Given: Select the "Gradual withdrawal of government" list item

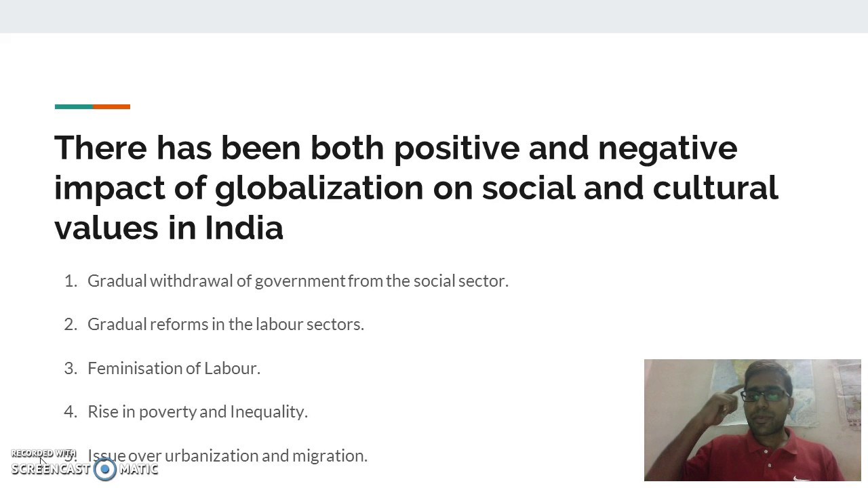Looking at the screenshot, I should click(x=298, y=281).
